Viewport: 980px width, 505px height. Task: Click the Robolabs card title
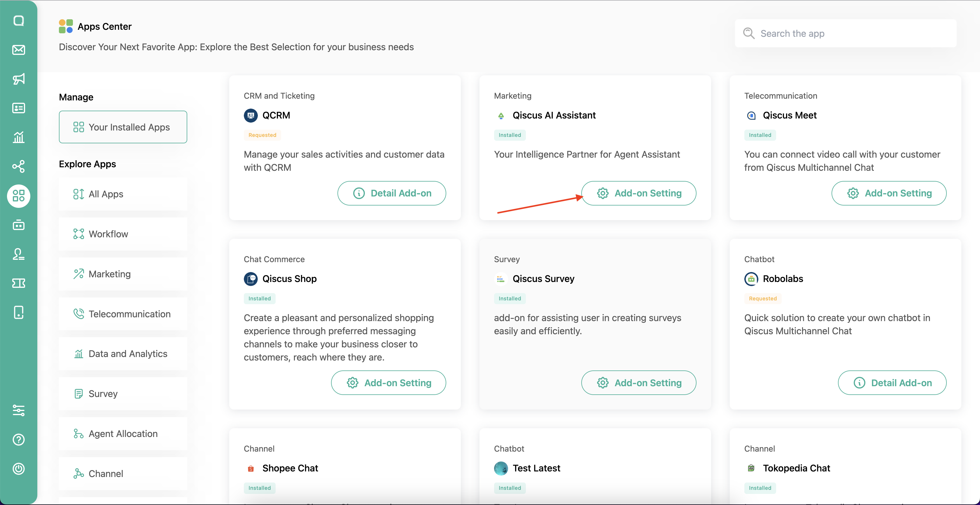click(x=783, y=279)
